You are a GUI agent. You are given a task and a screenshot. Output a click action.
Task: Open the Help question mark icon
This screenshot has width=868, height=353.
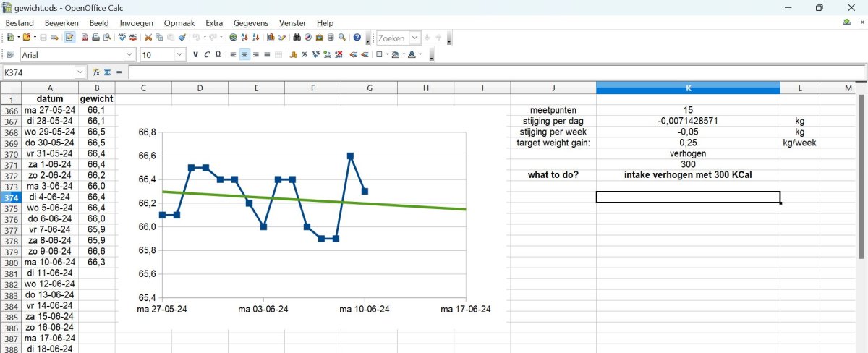357,38
